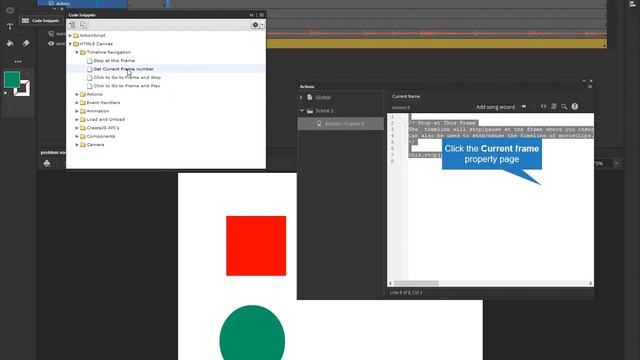The width and height of the screenshot is (640, 360).
Task: Expand the Camera folder arrow
Action: tap(77, 145)
